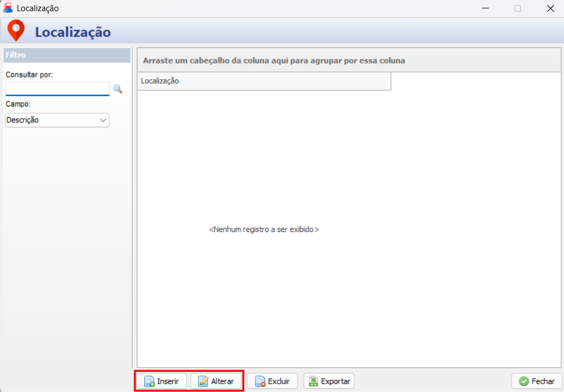The height and width of the screenshot is (392, 564).
Task: Click the 'Campo:' label text
Action: [x=18, y=104]
